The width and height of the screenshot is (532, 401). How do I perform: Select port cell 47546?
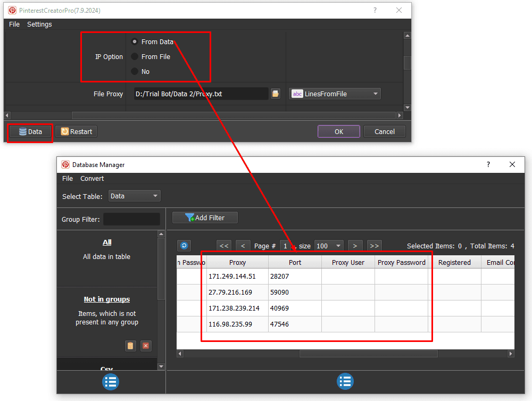295,324
